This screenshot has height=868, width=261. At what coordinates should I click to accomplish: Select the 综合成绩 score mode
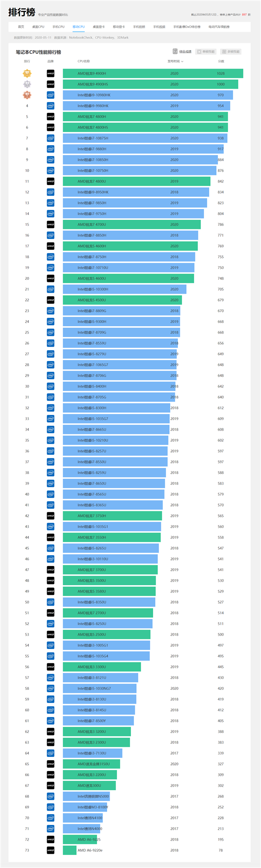pyautogui.click(x=182, y=52)
